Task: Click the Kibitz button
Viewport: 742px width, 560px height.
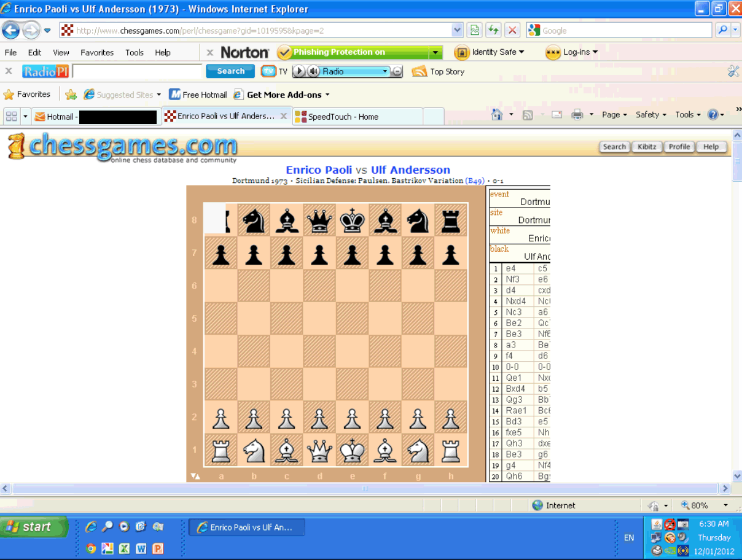Action: [x=646, y=147]
